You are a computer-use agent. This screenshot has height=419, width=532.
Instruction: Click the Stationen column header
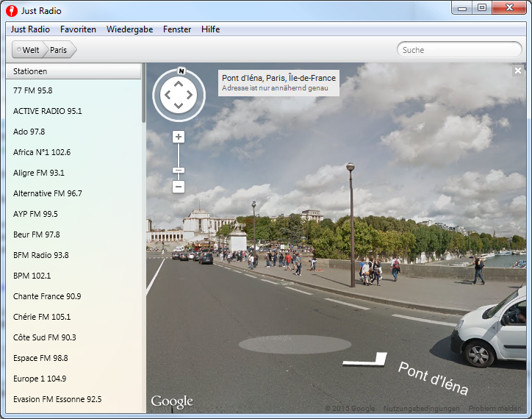pyautogui.click(x=73, y=71)
